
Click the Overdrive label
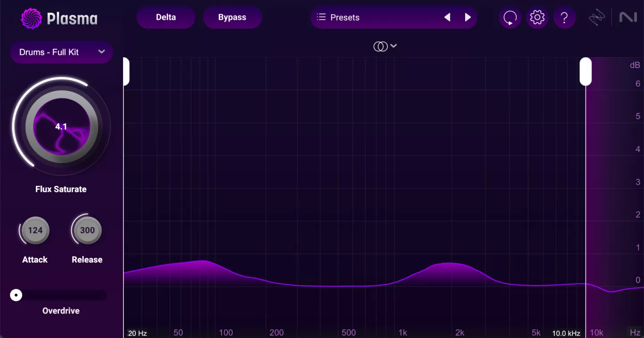click(61, 311)
